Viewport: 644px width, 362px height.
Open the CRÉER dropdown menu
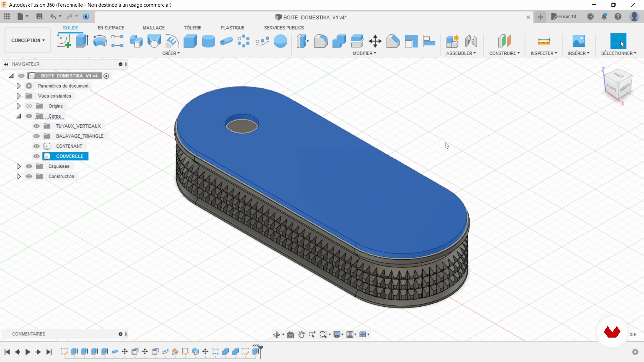pyautogui.click(x=171, y=53)
